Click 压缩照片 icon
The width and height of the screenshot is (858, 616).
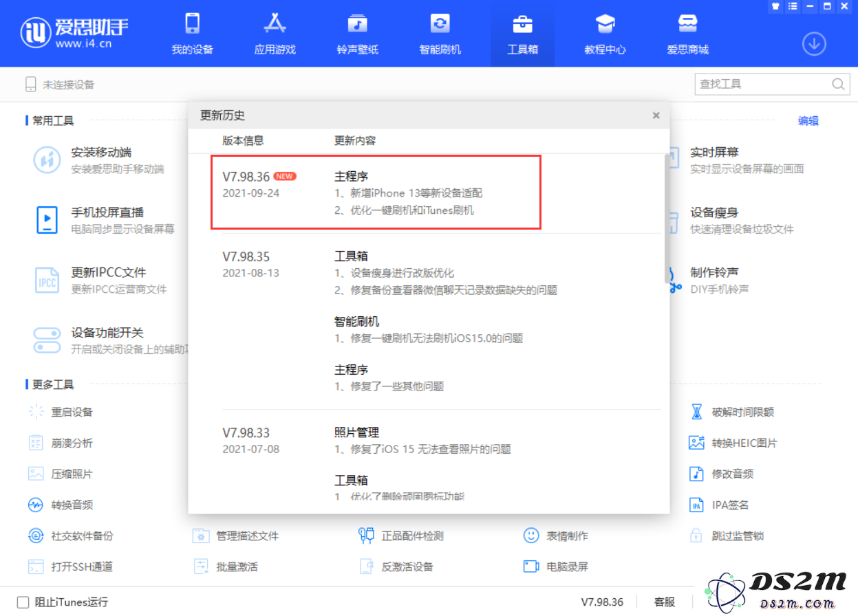pos(36,474)
